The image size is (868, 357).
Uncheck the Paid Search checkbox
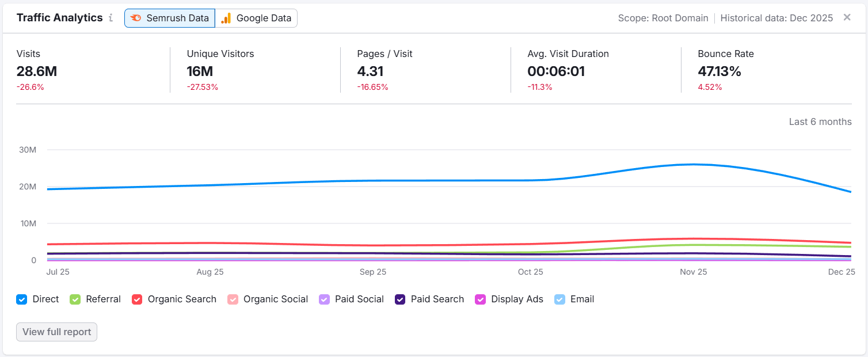(400, 299)
